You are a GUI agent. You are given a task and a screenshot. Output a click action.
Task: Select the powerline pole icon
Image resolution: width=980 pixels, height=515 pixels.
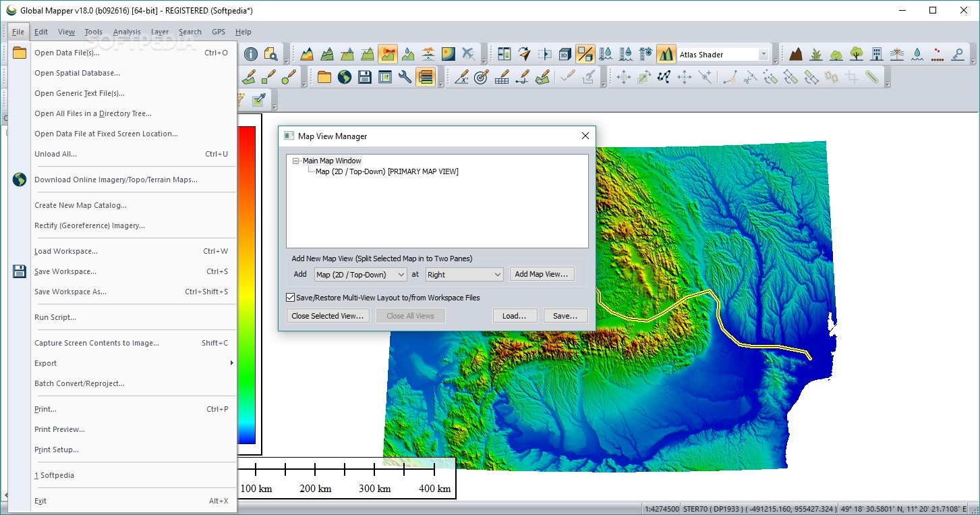coord(897,54)
